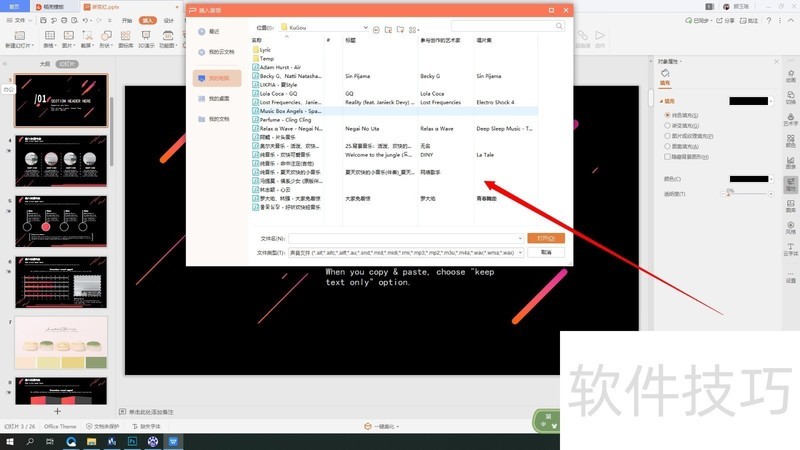Open the Shapes icon in ribbon
Screen dimensions: 800x450
[x=106, y=36]
